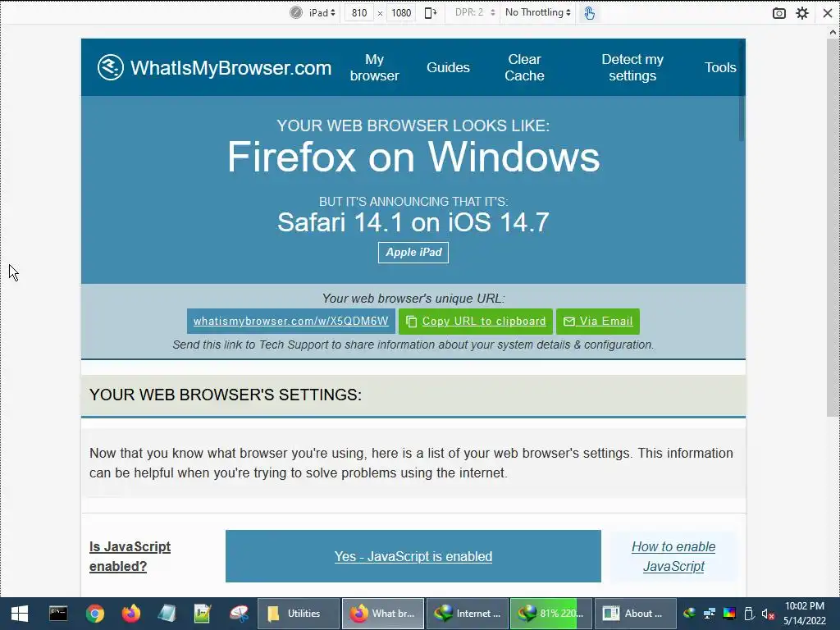This screenshot has width=840, height=630.
Task: Click Copy URL to clipboard button
Action: (x=476, y=321)
